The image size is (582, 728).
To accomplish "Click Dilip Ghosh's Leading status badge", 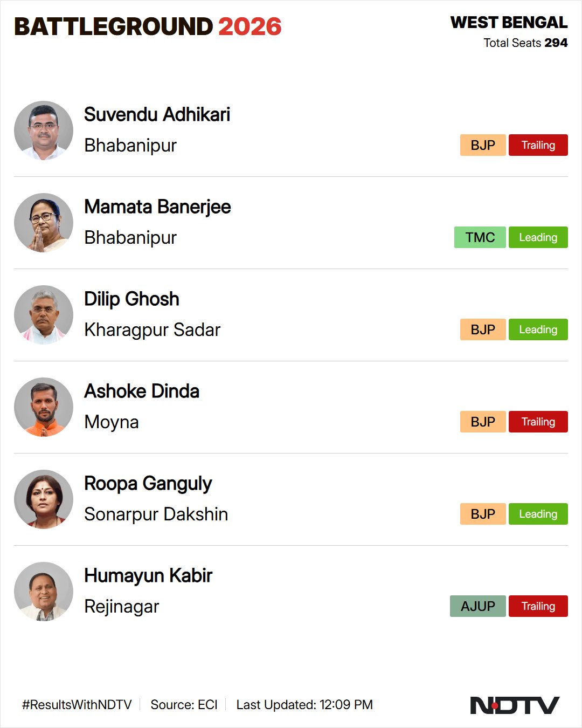I will pyautogui.click(x=538, y=329).
